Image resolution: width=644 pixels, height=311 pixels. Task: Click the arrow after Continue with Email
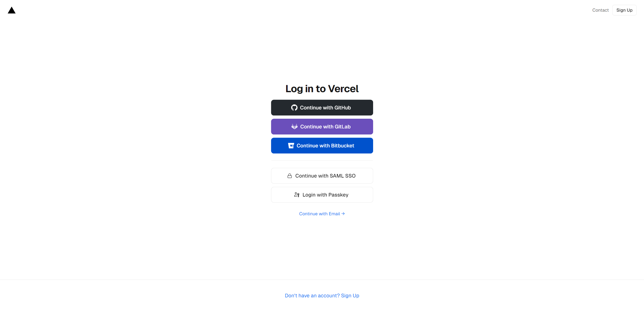tap(343, 214)
